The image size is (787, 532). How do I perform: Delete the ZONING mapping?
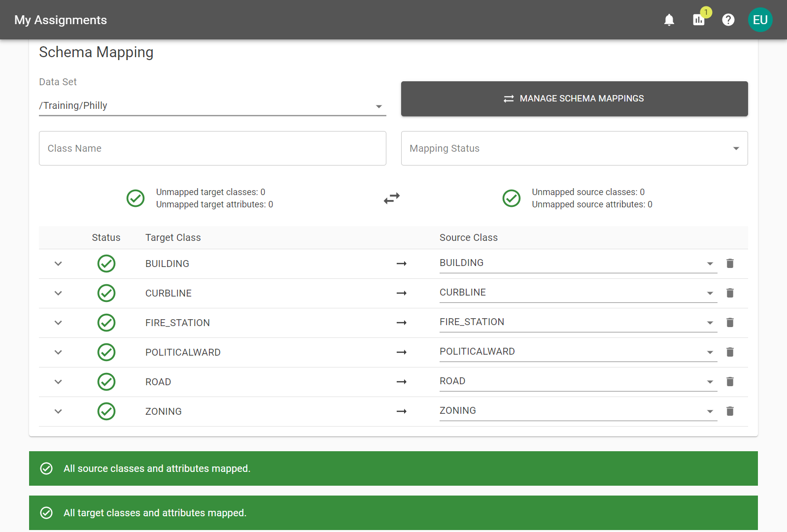tap(730, 411)
